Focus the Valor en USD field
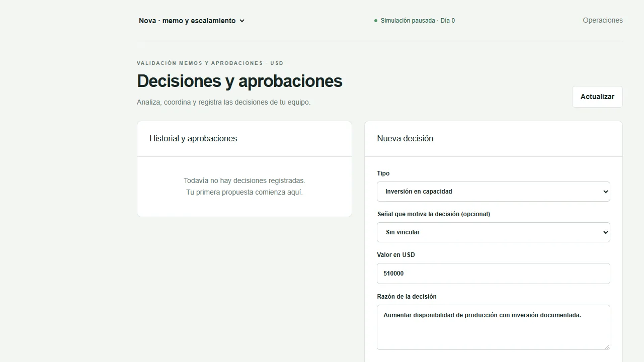This screenshot has height=362, width=644. pyautogui.click(x=494, y=274)
